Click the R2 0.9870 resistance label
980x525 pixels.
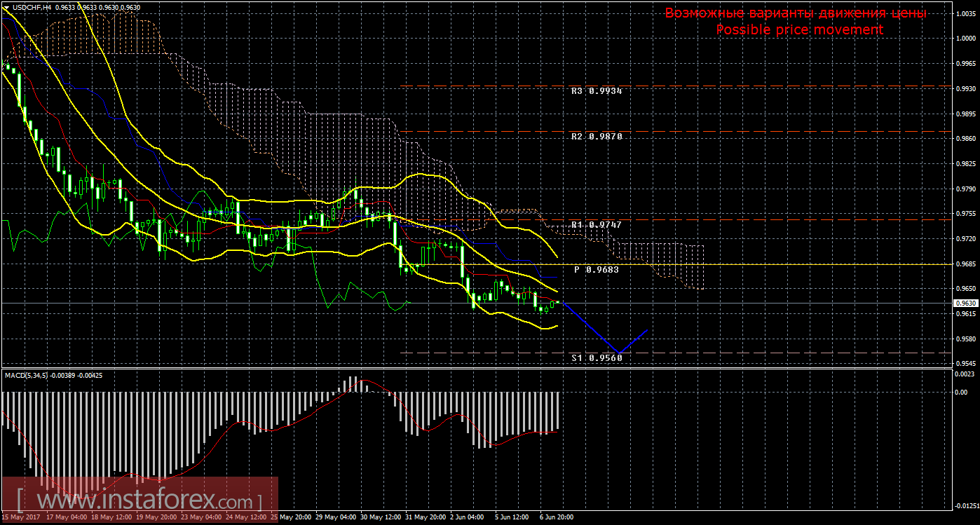(x=597, y=136)
